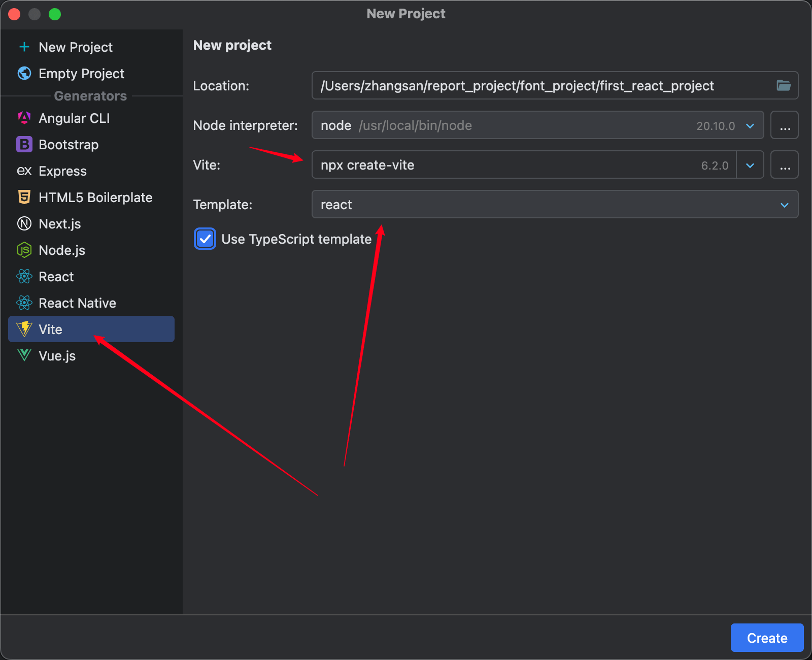812x660 pixels.
Task: Choose HTML5 Boilerplate generator
Action: pyautogui.click(x=91, y=197)
